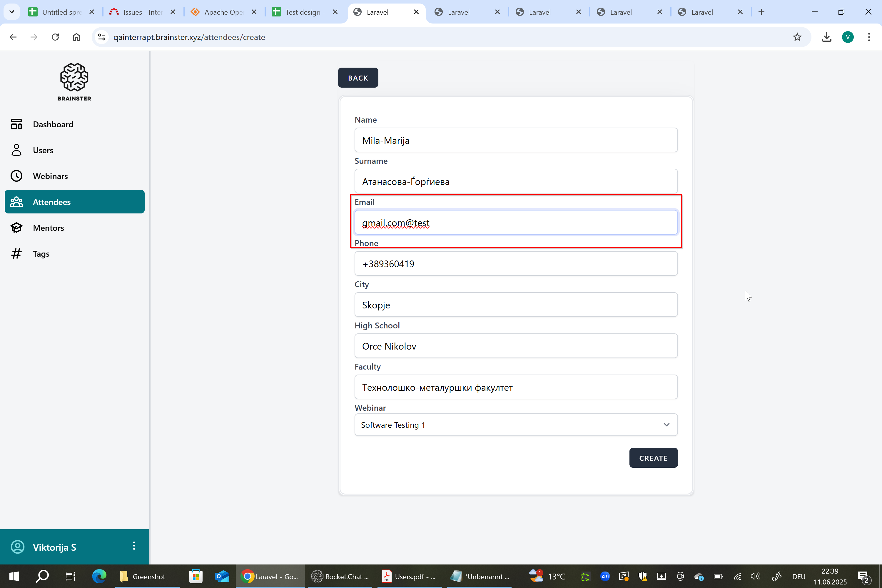The image size is (882, 588).
Task: Go to Webinars via clock icon
Action: [x=16, y=176]
